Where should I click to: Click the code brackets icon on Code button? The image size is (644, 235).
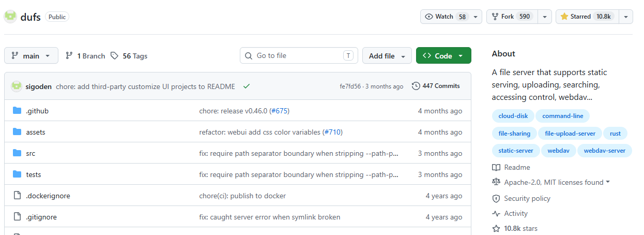point(427,55)
